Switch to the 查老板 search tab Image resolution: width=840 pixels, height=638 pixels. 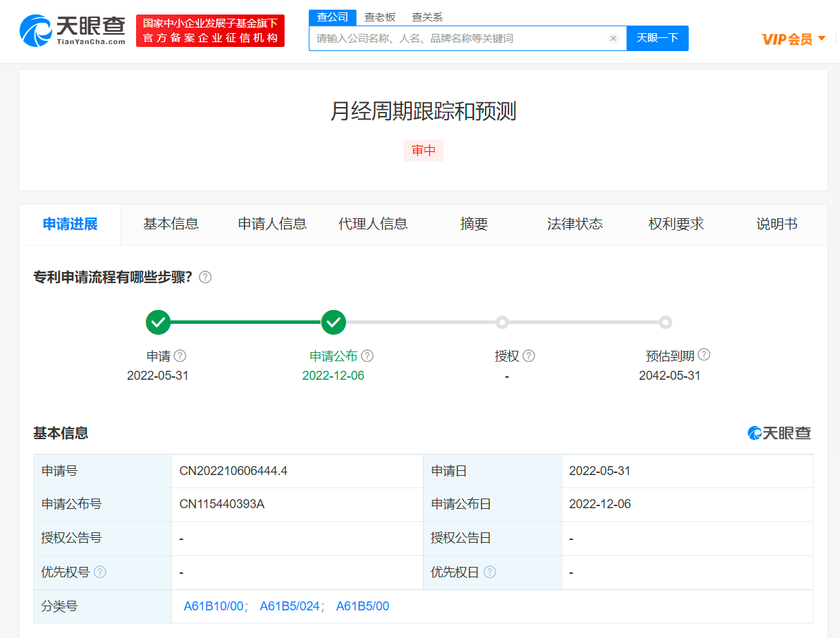click(380, 17)
